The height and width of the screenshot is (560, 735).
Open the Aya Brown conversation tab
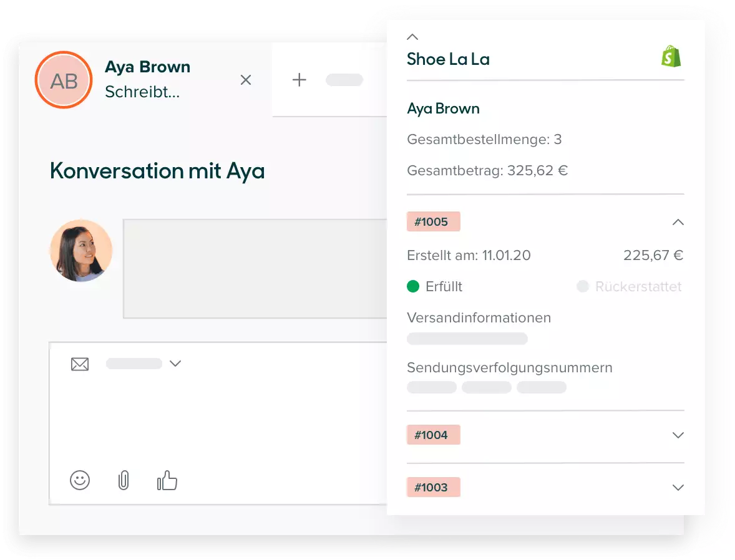click(145, 80)
